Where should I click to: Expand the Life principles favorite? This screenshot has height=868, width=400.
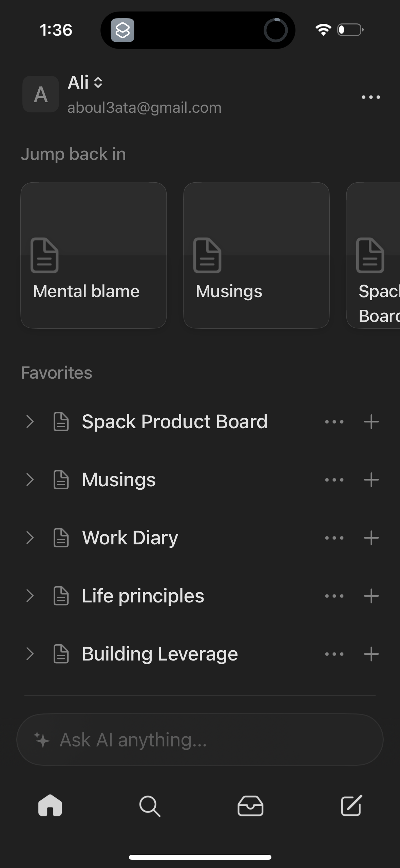pos(31,595)
